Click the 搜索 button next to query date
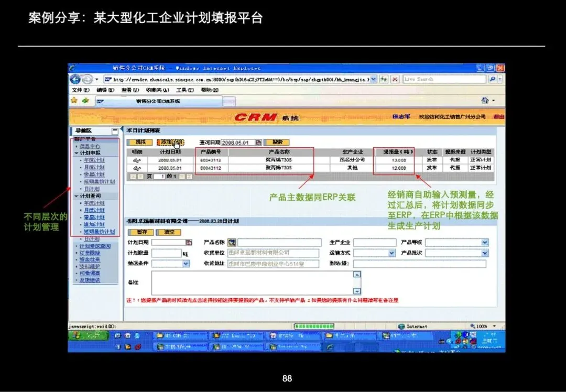Image resolution: width=566 pixels, height=392 pixels. pos(277,142)
